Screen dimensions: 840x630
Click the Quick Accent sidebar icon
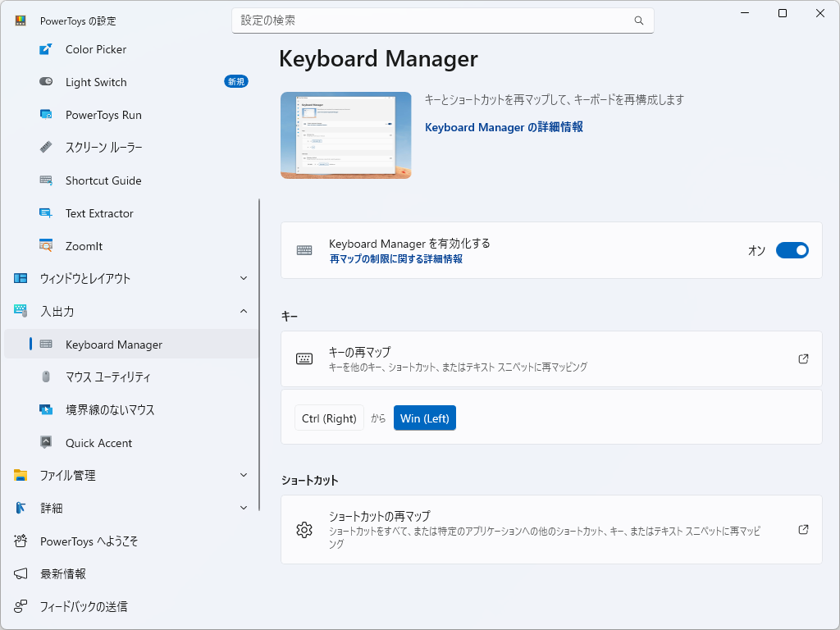pos(47,442)
